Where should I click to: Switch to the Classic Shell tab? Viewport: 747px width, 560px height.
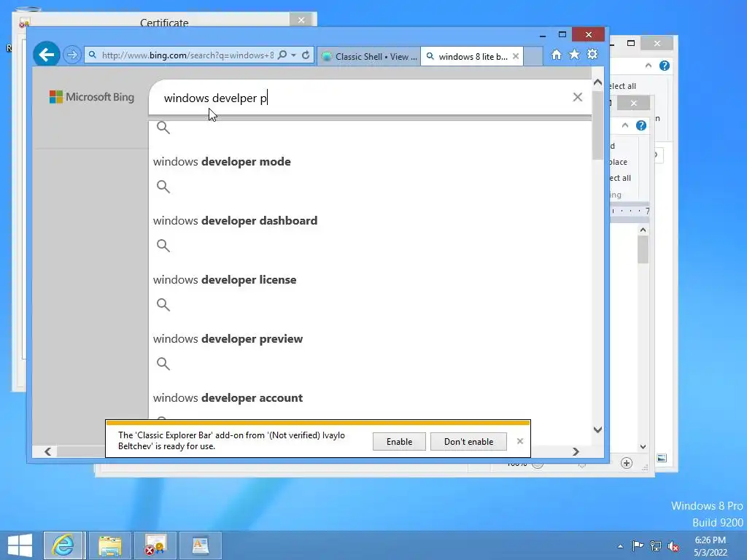368,56
